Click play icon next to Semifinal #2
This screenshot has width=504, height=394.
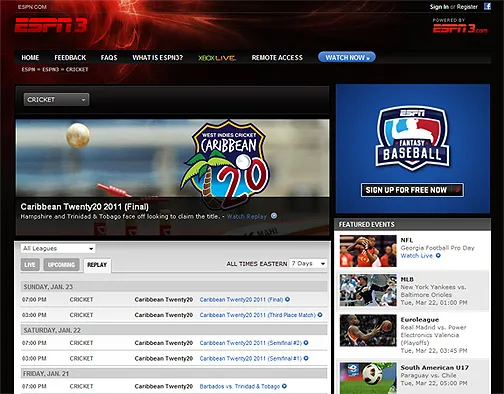[306, 343]
